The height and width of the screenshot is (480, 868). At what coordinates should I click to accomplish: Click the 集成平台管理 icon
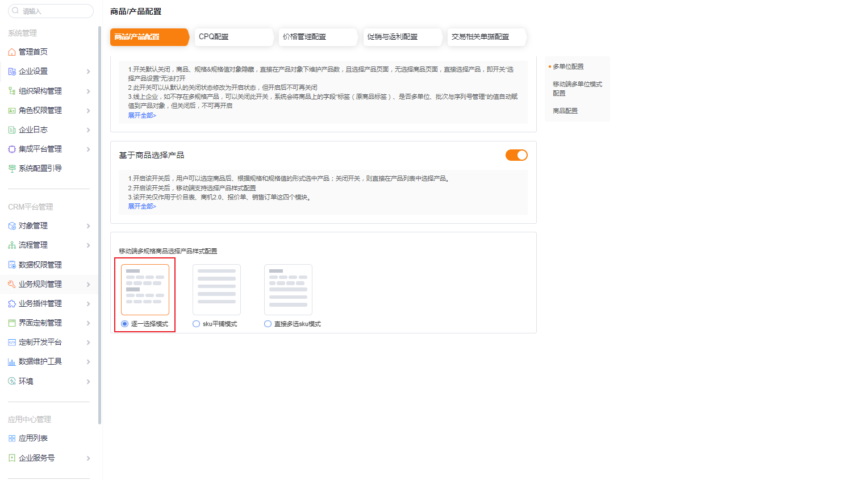12,149
